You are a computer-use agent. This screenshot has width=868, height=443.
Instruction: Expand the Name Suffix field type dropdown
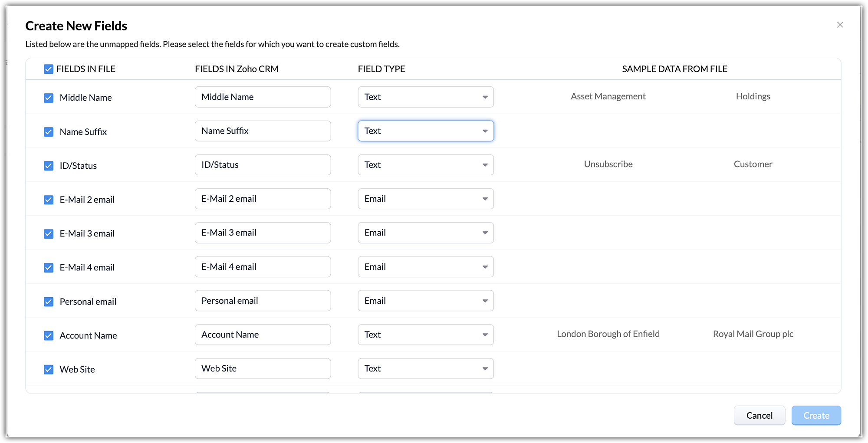point(425,131)
